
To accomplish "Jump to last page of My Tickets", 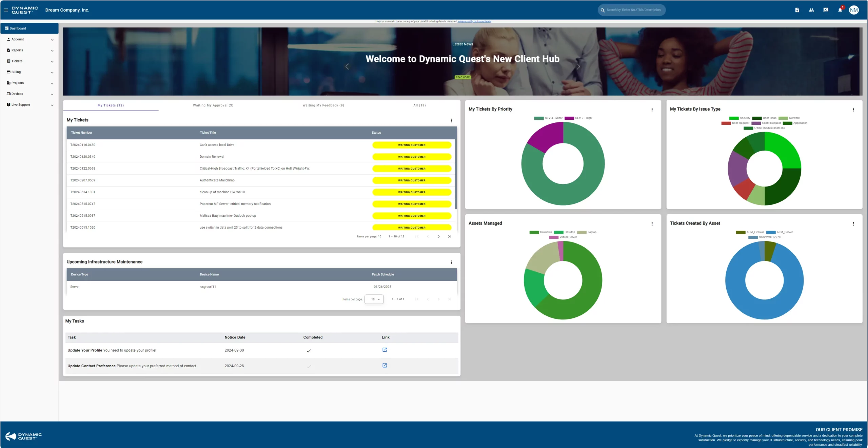I will (x=450, y=236).
